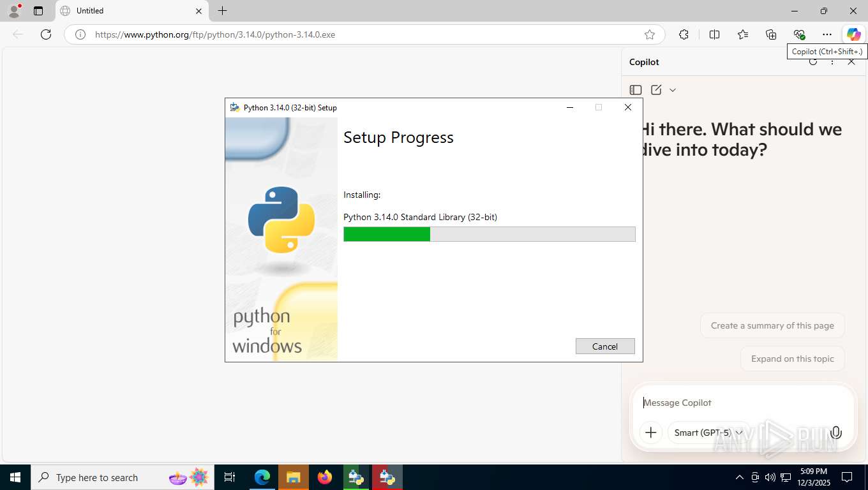Toggle Copilot conversation sidebar panel icon

[x=636, y=90]
